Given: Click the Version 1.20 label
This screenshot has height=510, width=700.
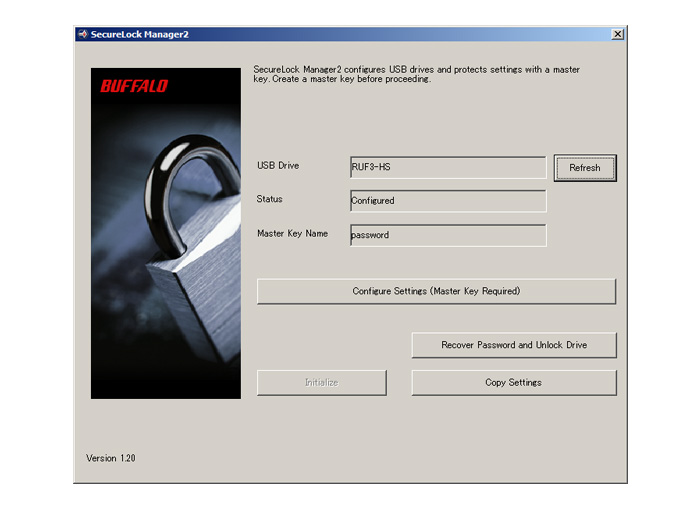Looking at the screenshot, I should pyautogui.click(x=111, y=458).
